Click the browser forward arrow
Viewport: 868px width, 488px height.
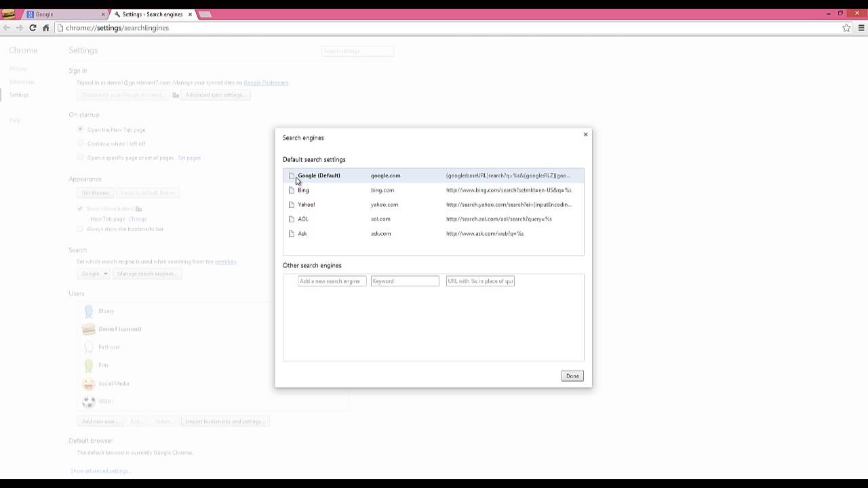tap(19, 28)
